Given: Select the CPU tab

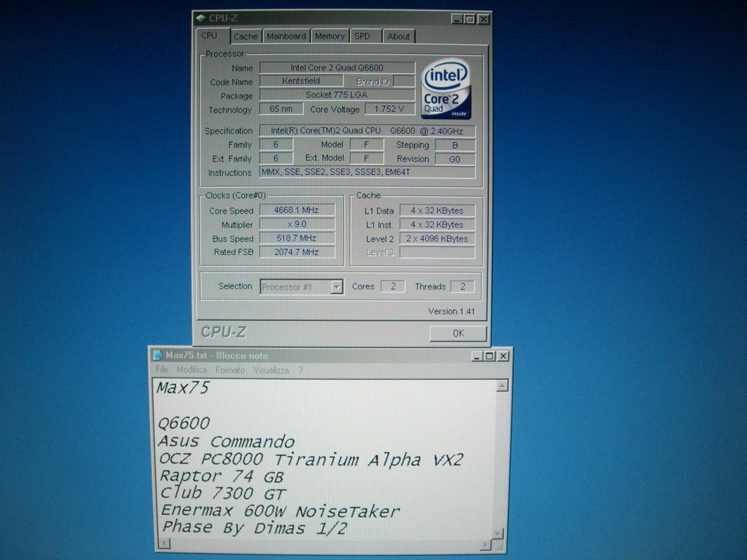Looking at the screenshot, I should click(x=210, y=36).
